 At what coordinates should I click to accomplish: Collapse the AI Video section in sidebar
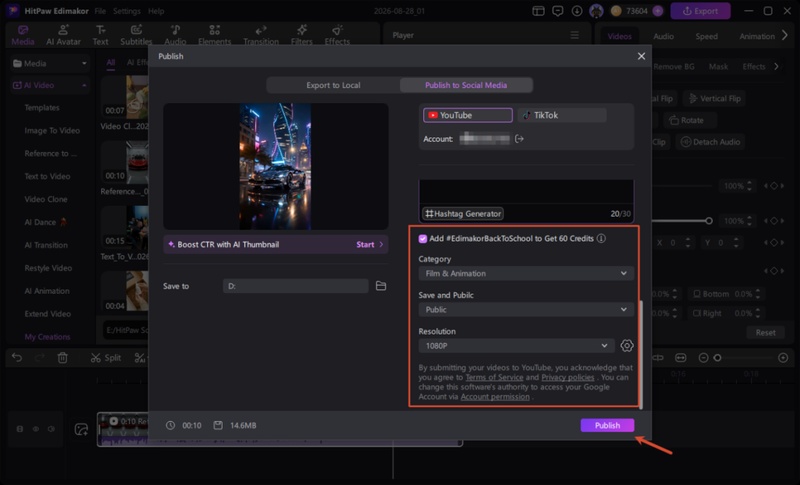[x=84, y=86]
